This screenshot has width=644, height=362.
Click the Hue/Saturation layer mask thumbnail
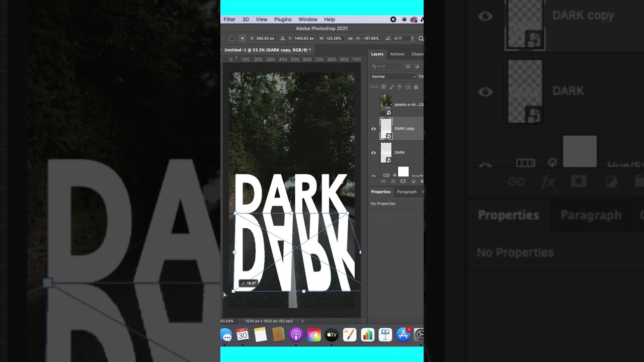404,172
